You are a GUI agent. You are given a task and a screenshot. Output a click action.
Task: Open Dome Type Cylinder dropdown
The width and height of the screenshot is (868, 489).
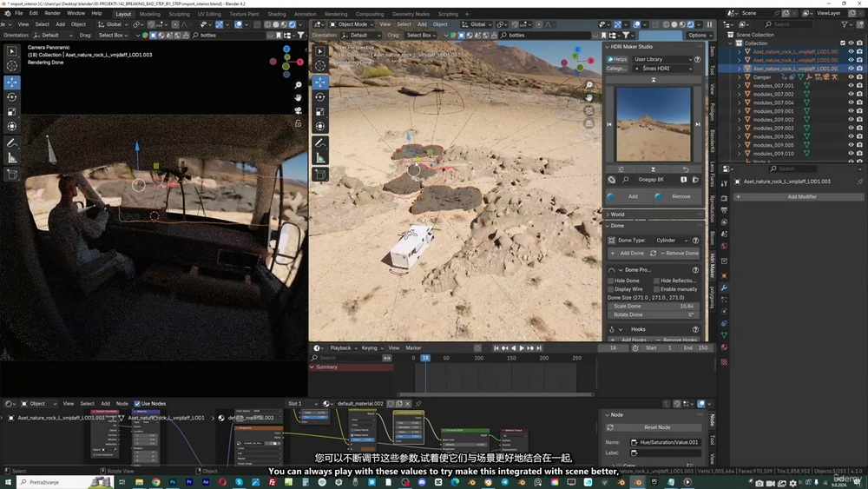[672, 241]
